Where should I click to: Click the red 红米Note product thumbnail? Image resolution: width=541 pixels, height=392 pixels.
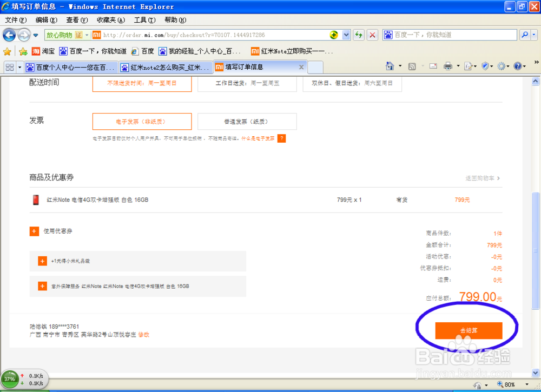point(36,200)
